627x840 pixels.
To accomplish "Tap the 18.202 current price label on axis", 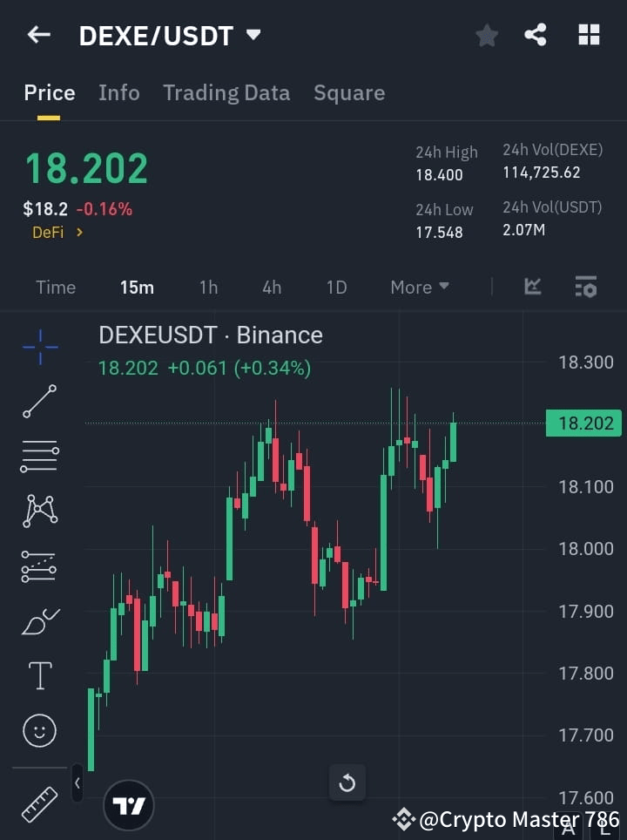I will coord(583,423).
